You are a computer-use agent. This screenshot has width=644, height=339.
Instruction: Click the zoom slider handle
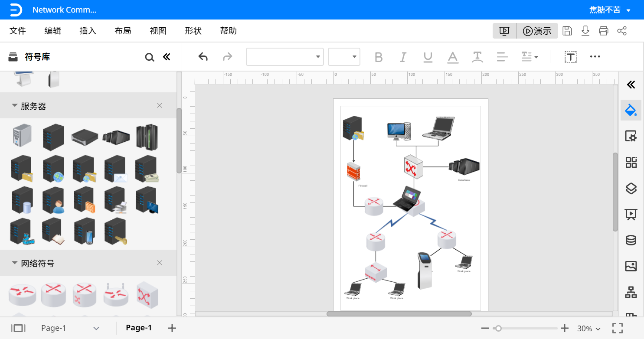498,329
